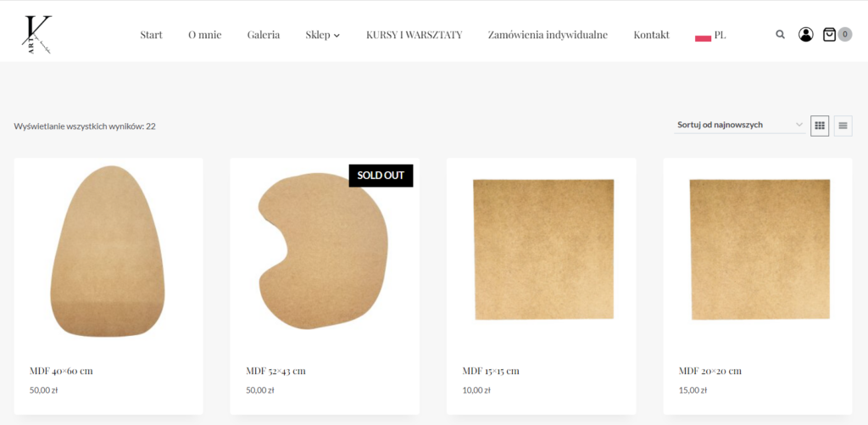This screenshot has width=868, height=425.
Task: Open the MDF 40×60 cm product link
Action: tap(61, 371)
